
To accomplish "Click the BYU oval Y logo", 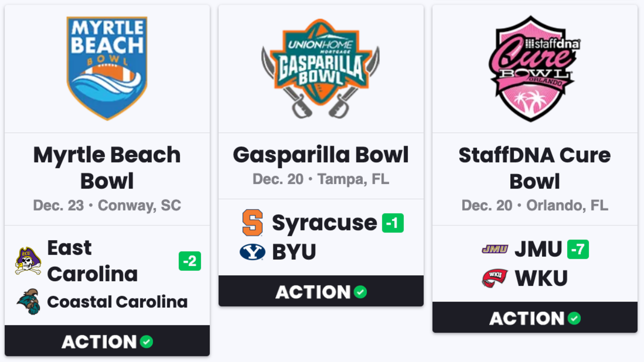I will tap(252, 252).
